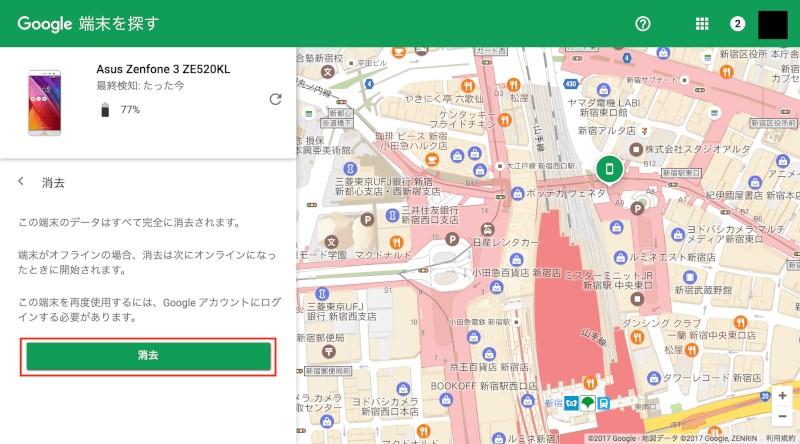Refresh the device location
Image resolution: width=800 pixels, height=444 pixels.
pyautogui.click(x=276, y=99)
